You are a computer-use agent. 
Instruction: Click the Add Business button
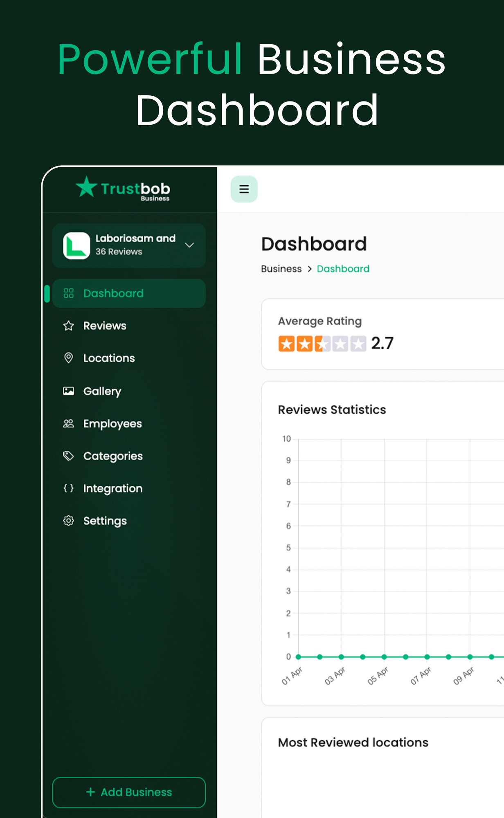tap(129, 792)
